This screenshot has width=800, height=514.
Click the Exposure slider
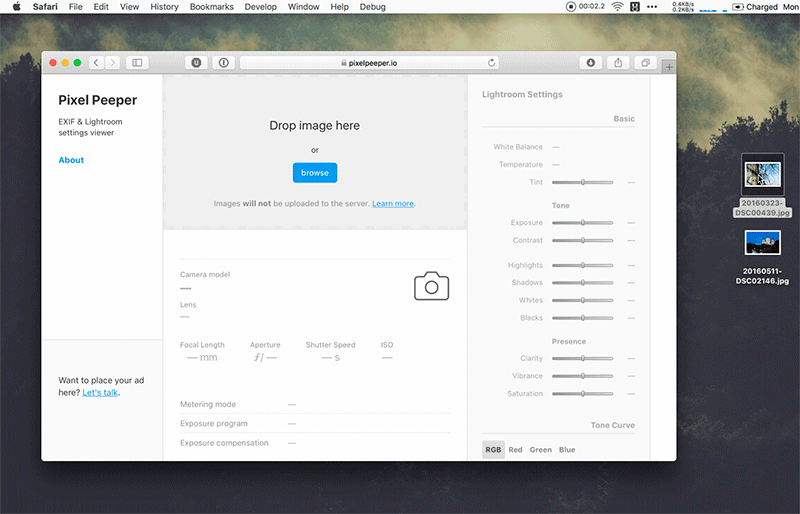click(x=583, y=223)
